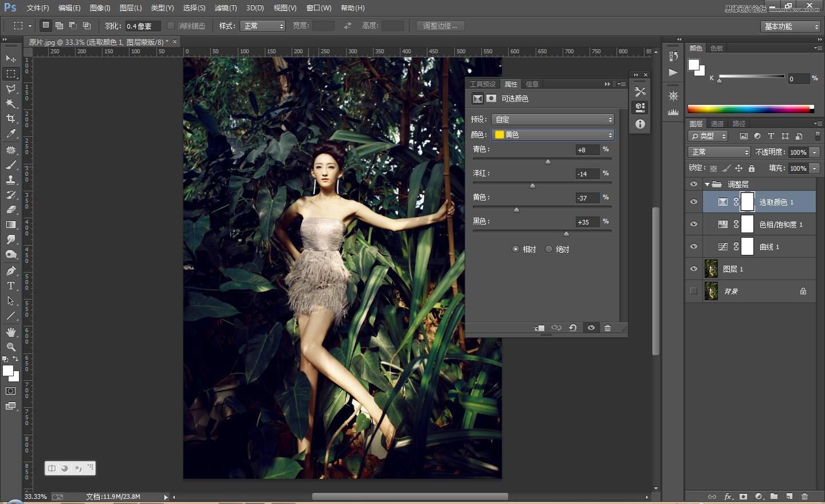Open the 滤镜 menu
This screenshot has height=504, width=825.
[225, 8]
